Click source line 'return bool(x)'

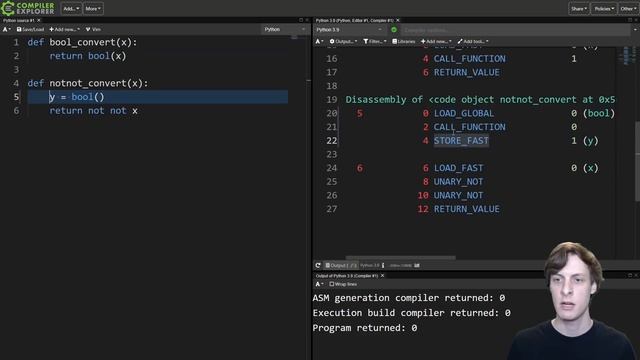coord(88,56)
